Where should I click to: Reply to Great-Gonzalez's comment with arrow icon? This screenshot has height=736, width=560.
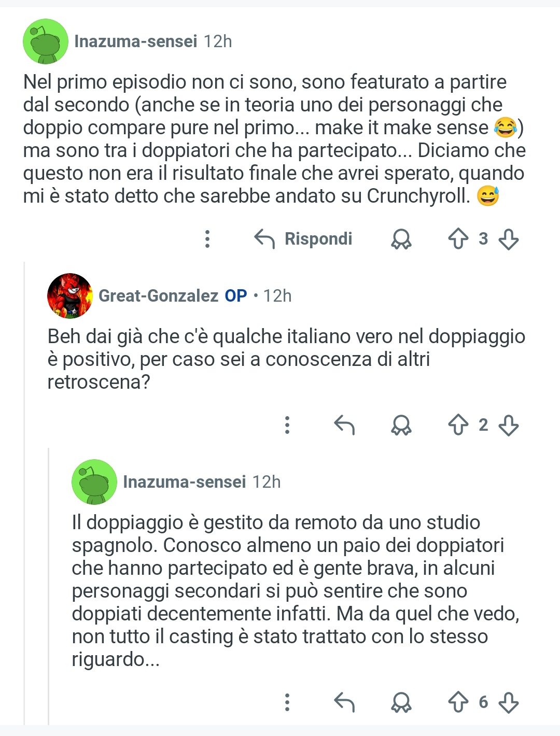[344, 425]
